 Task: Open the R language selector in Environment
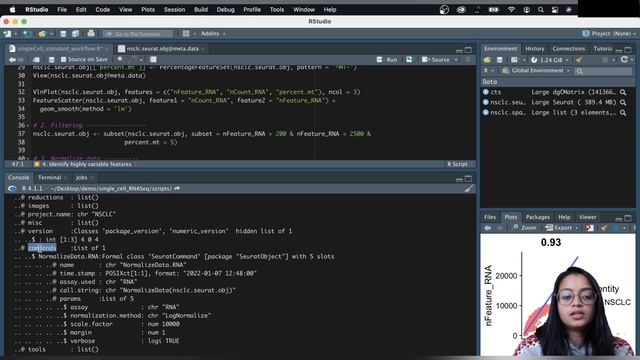click(488, 71)
